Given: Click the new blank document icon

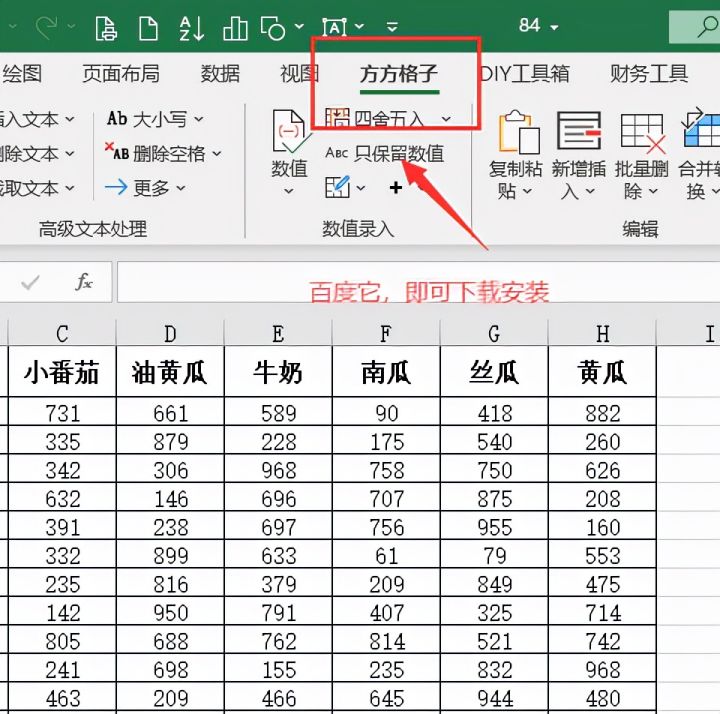Looking at the screenshot, I should click(148, 28).
